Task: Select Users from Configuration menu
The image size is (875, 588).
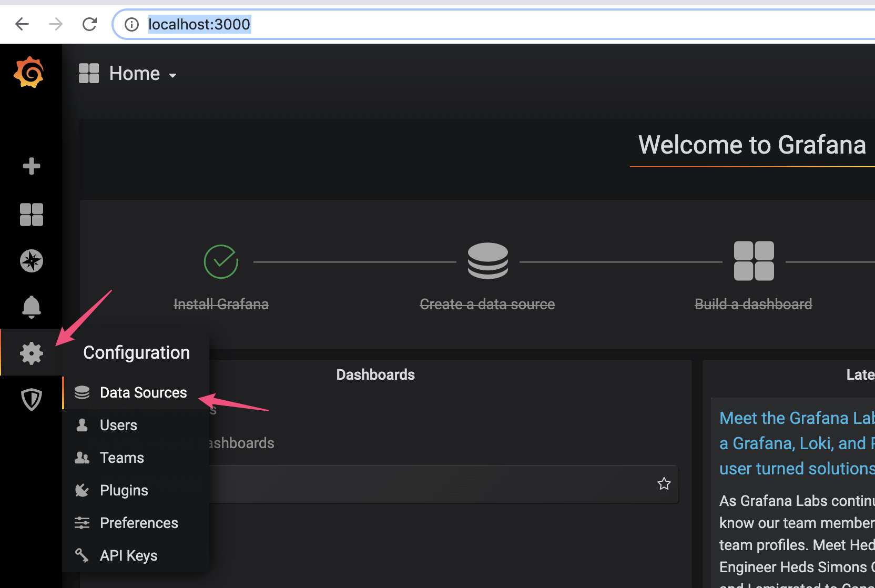Action: (136, 425)
